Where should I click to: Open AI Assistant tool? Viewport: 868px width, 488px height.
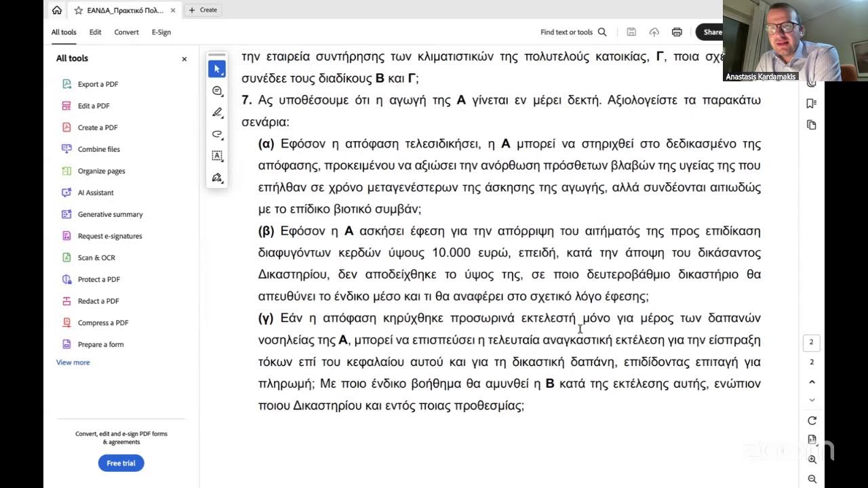click(x=96, y=192)
